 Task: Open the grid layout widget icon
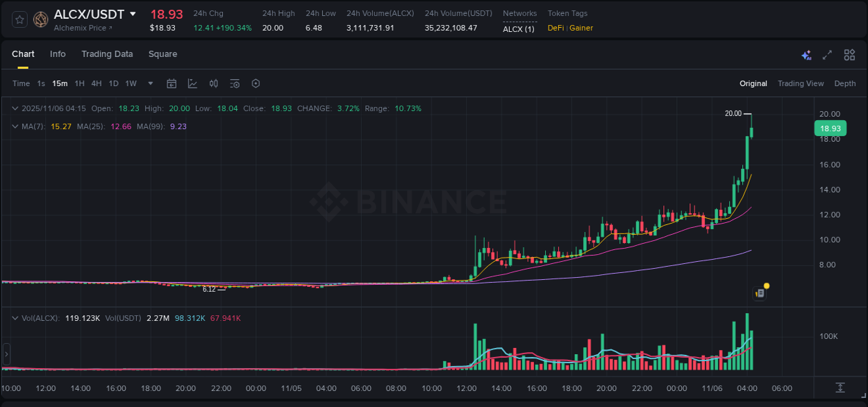(849, 55)
